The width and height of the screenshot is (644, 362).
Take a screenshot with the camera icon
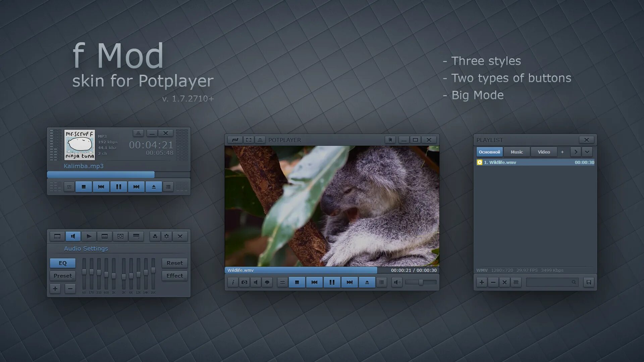pos(244,282)
